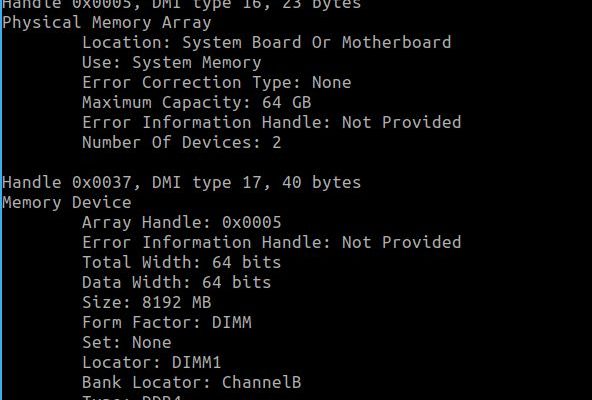Click the 'Size: 8192 MB' line
The width and height of the screenshot is (592, 400).
pyautogui.click(x=147, y=303)
